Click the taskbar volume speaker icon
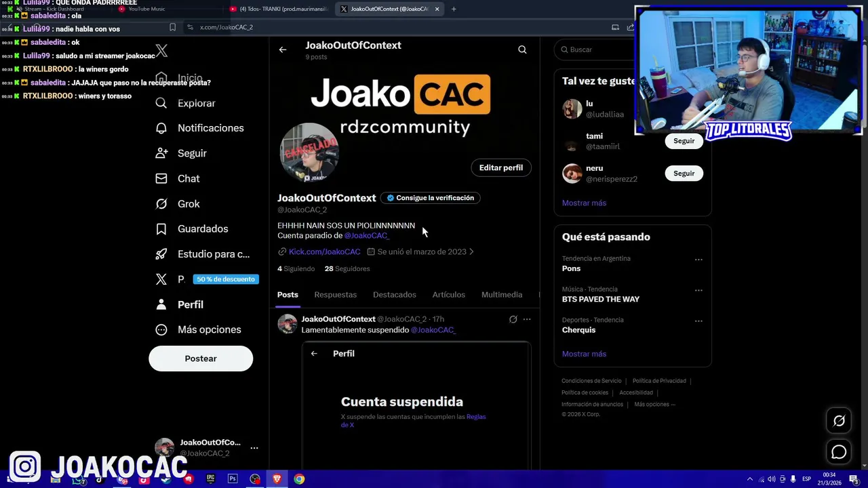The width and height of the screenshot is (868, 488). click(772, 479)
